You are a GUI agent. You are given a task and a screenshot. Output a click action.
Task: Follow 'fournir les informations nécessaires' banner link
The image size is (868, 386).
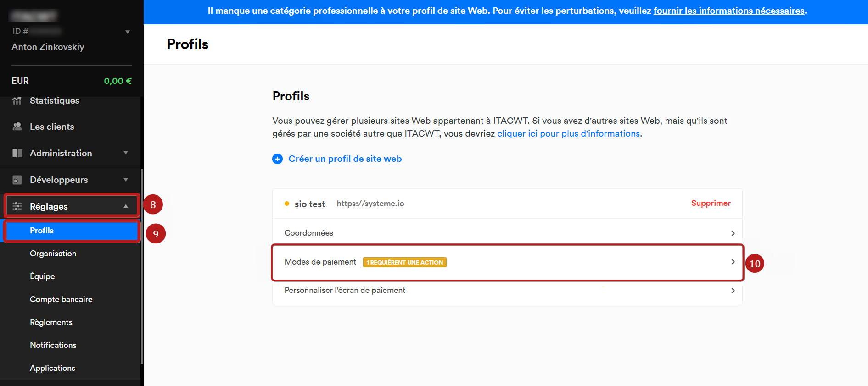[x=729, y=11]
